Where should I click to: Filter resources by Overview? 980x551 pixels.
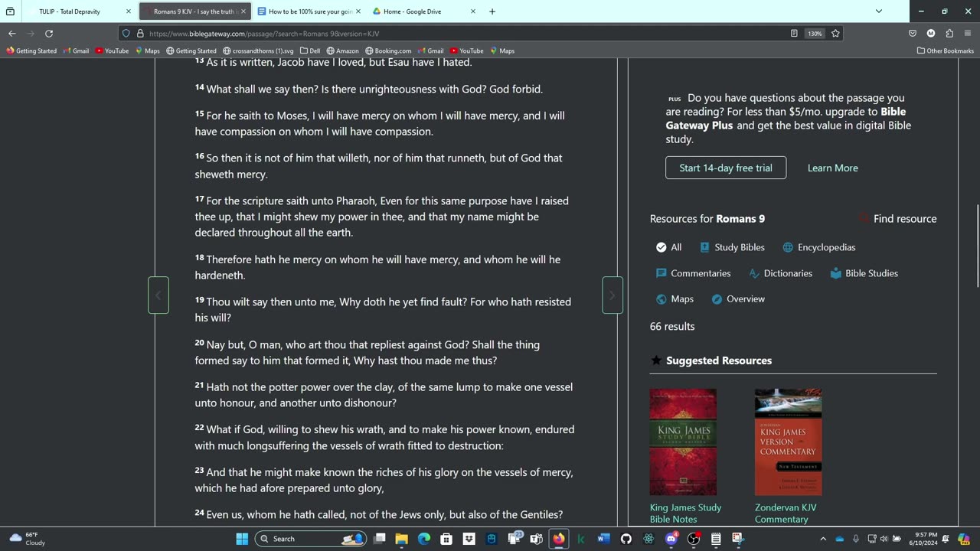tap(738, 299)
